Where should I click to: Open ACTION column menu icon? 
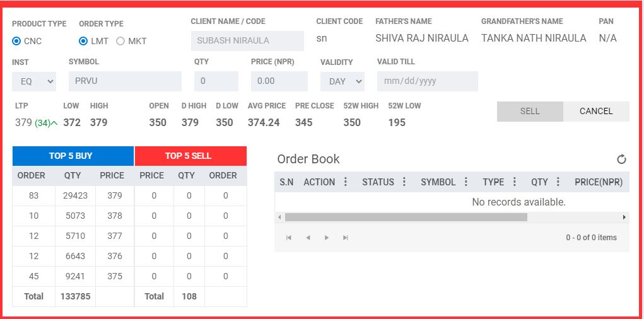pos(346,182)
